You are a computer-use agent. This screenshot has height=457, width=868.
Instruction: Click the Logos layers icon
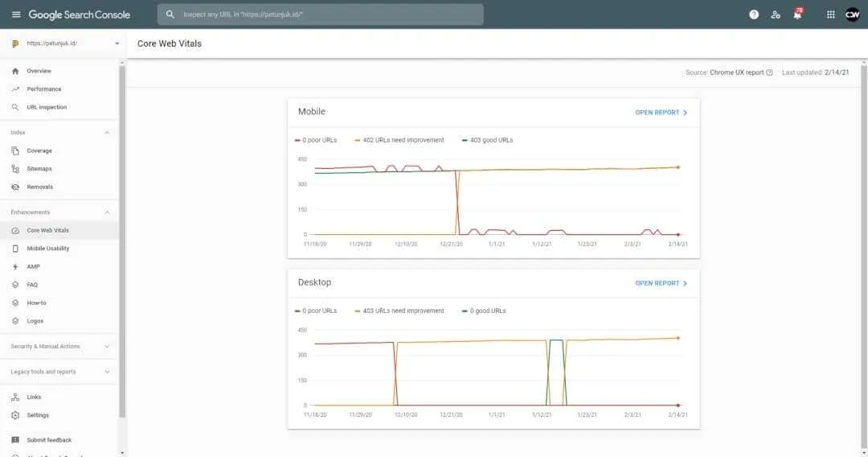click(x=15, y=321)
